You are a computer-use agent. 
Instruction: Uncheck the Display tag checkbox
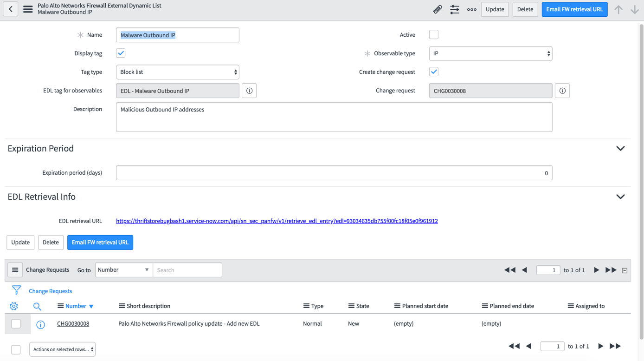pyautogui.click(x=121, y=53)
